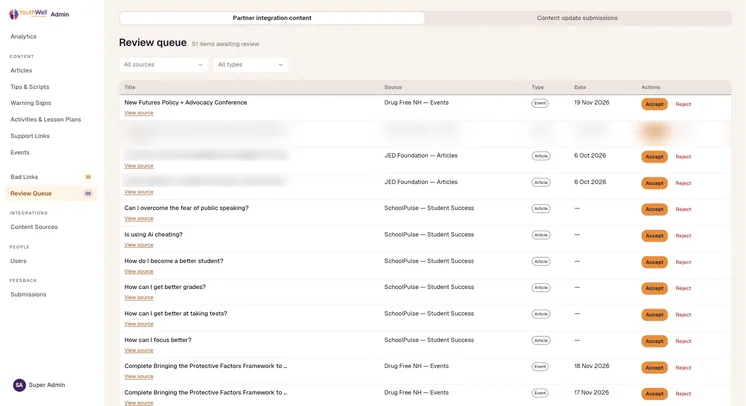Accept 'Is using AI cheating?' item
This screenshot has width=746, height=406.
[x=654, y=236]
